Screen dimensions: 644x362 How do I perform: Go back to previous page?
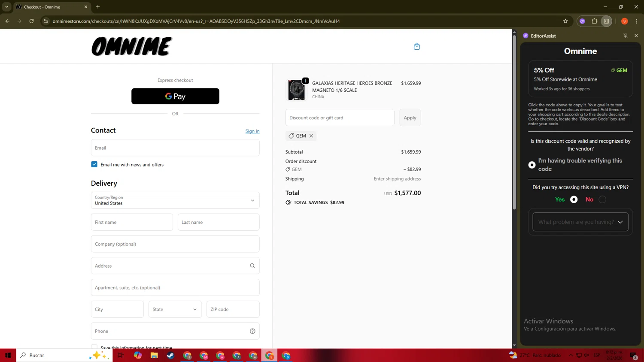coord(7,21)
